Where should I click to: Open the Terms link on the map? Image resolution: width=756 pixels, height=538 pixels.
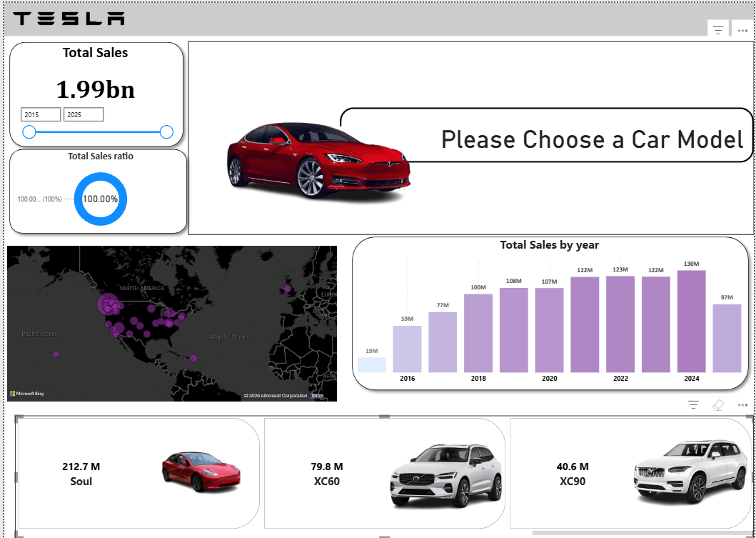coord(317,394)
